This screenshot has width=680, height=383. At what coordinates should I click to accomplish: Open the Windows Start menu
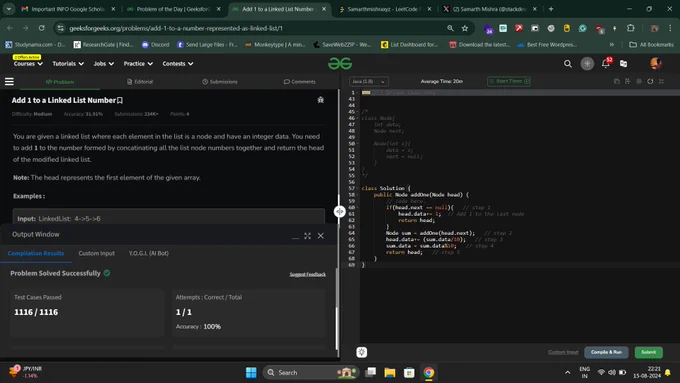[251, 373]
